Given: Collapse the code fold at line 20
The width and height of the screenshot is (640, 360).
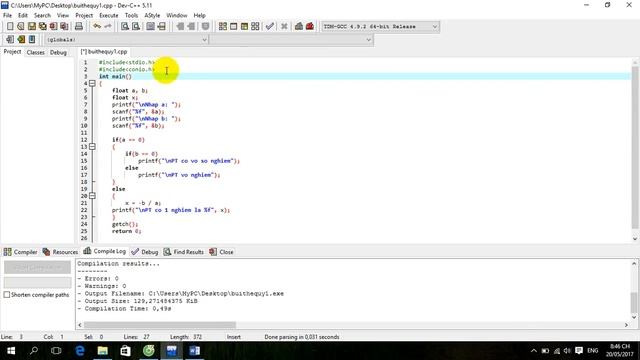Looking at the screenshot, I should [x=92, y=196].
